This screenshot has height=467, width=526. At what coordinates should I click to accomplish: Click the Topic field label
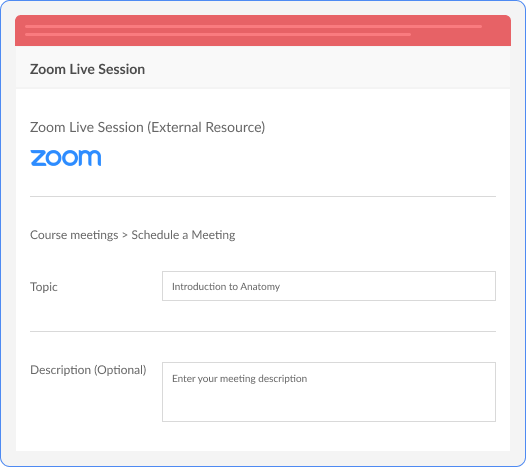click(x=44, y=287)
